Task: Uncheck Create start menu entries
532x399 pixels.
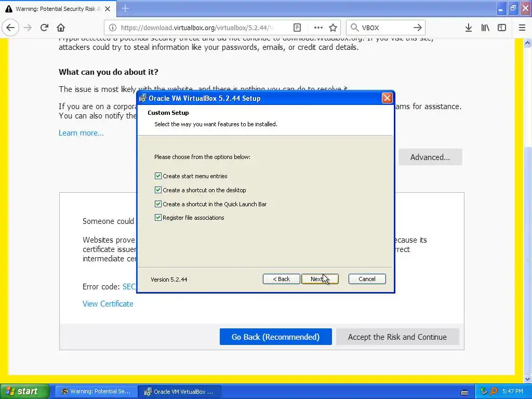Action: pyautogui.click(x=158, y=176)
